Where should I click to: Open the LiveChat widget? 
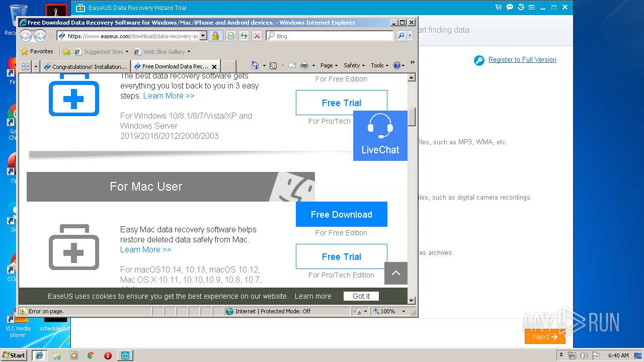[x=380, y=136]
